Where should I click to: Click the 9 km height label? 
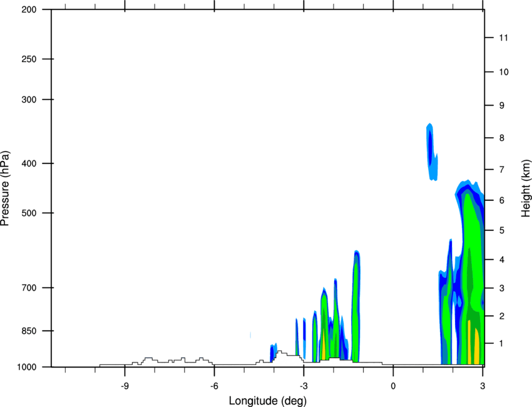tap(502, 106)
